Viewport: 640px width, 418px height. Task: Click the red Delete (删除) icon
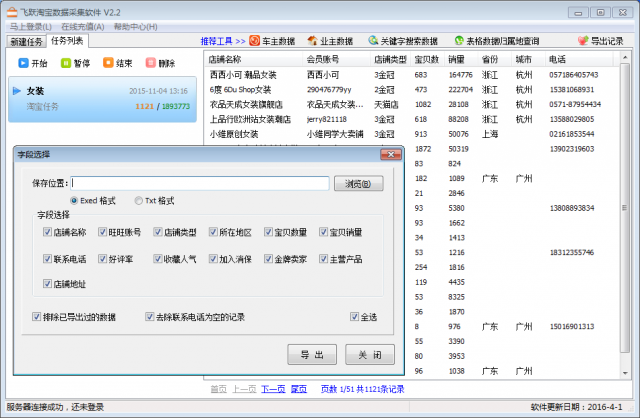click(x=151, y=63)
